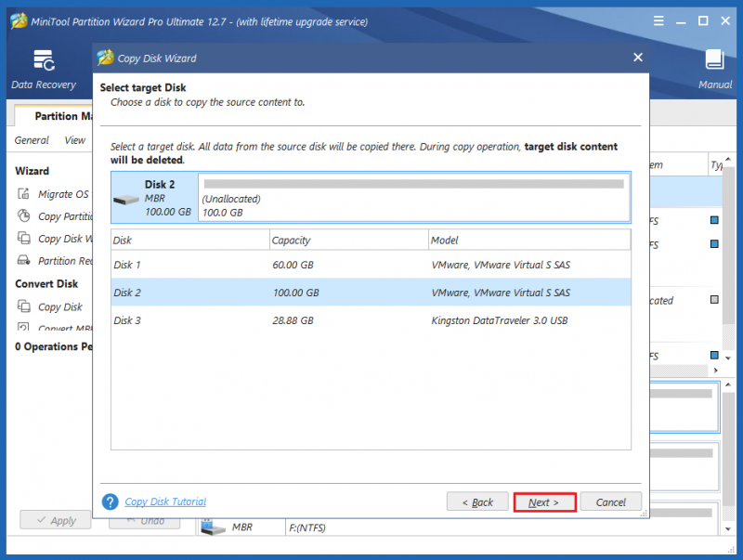
Task: Choose the Copy Partition wizard icon
Action: coord(24,216)
